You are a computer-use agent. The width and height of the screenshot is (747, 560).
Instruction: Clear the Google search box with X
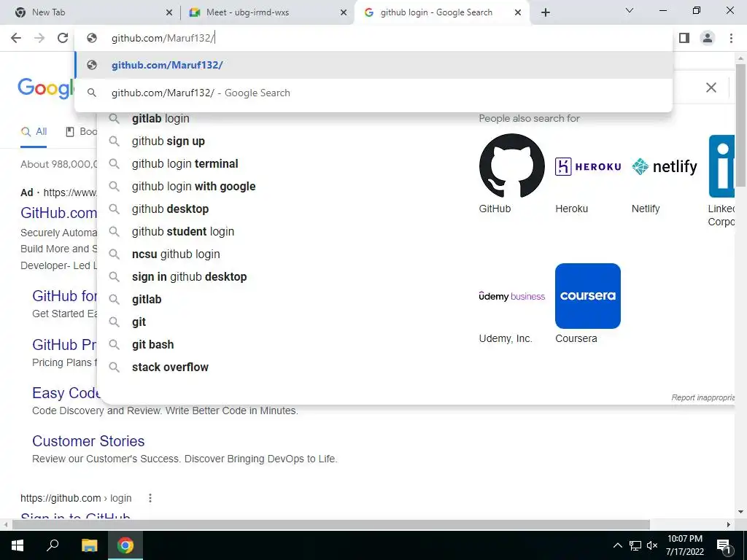click(x=711, y=87)
